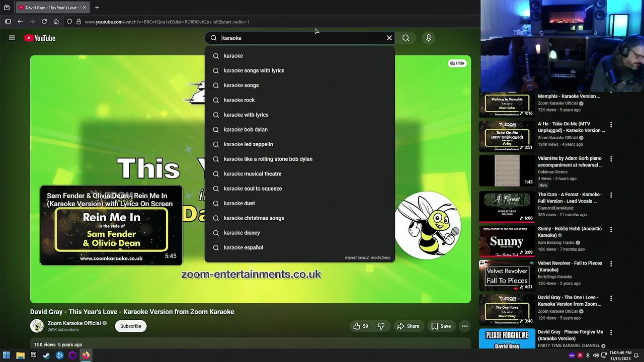Like the video with thumbs up
The width and height of the screenshot is (644, 362).
click(x=361, y=326)
